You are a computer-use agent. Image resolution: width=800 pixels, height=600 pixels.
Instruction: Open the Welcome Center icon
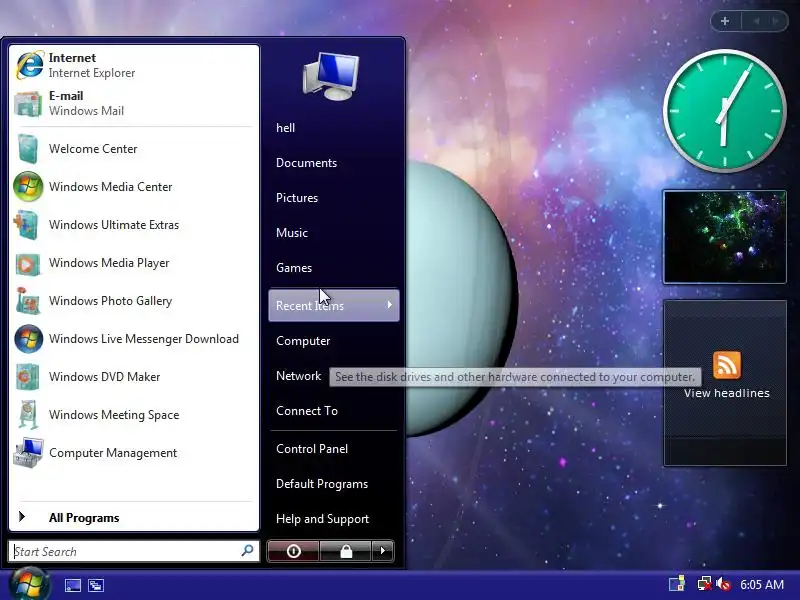28,149
